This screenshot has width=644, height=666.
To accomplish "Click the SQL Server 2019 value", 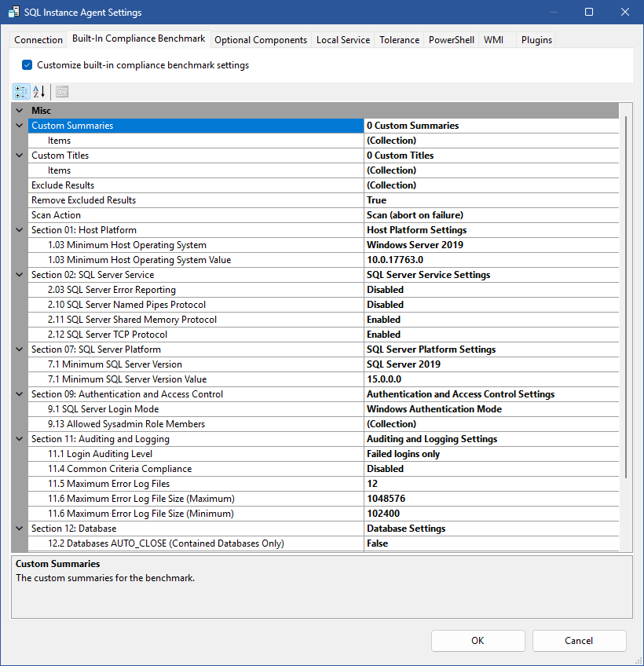I will (x=492, y=364).
